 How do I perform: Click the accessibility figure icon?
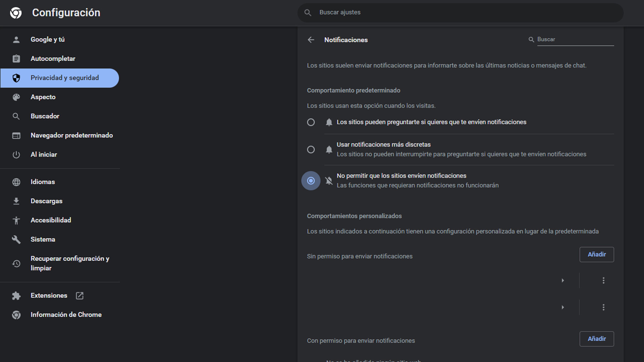click(16, 220)
